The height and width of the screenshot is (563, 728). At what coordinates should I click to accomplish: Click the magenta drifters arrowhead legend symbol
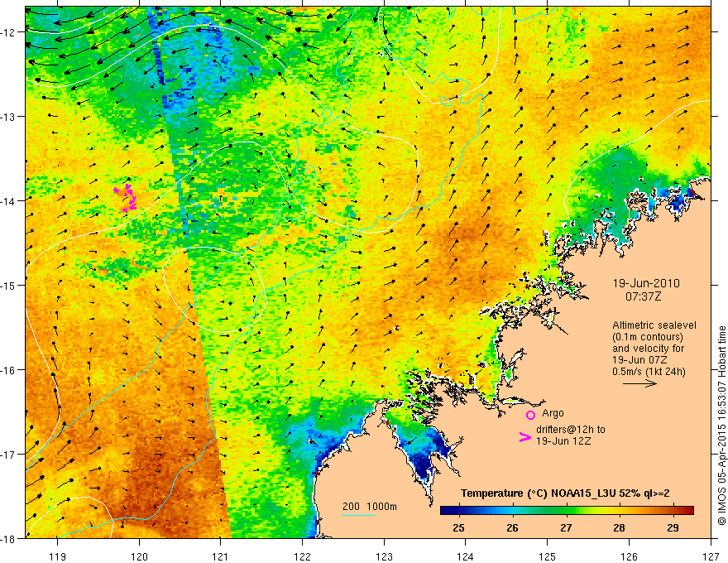point(524,437)
